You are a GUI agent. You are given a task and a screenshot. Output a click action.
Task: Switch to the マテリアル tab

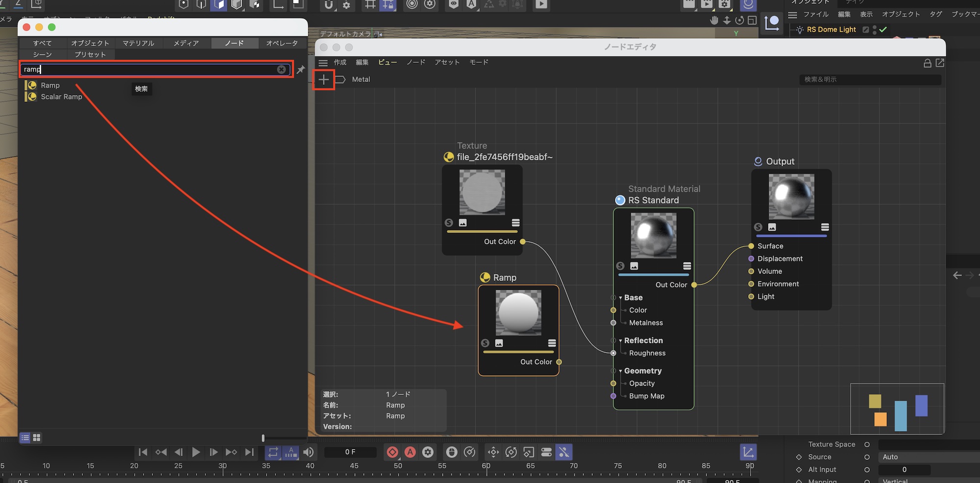[138, 43]
